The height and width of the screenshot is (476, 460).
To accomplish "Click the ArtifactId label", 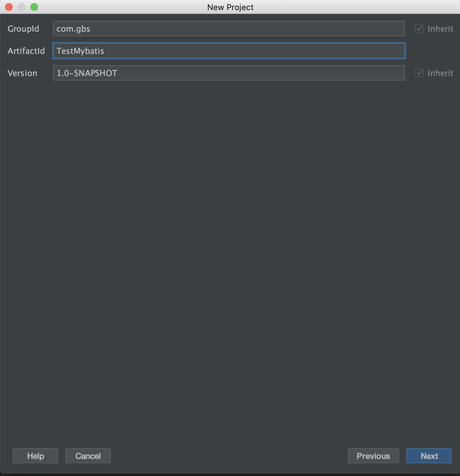I will point(26,51).
